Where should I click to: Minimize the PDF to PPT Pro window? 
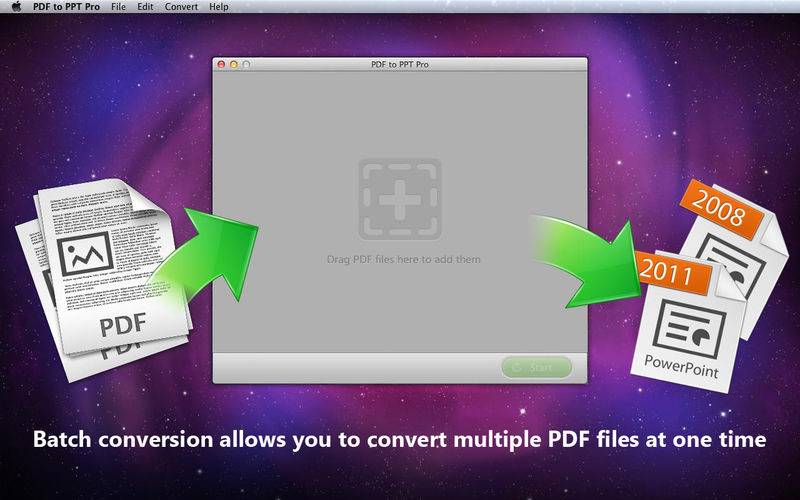pos(234,64)
